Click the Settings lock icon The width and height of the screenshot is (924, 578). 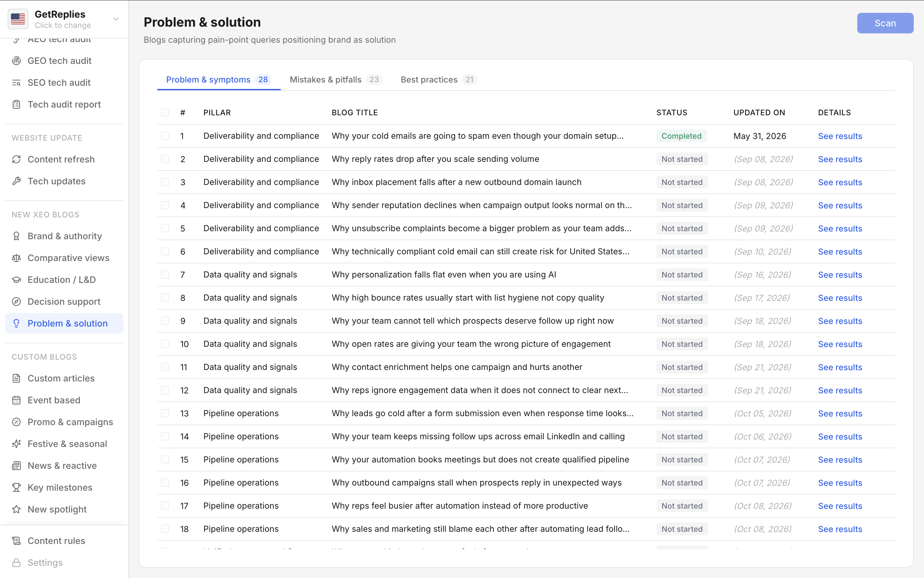coord(16,563)
